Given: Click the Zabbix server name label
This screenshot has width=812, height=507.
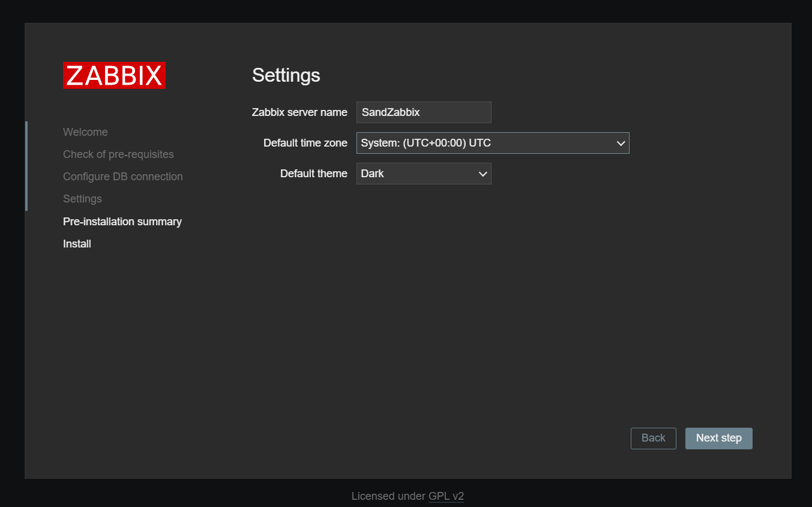Looking at the screenshot, I should tap(299, 112).
